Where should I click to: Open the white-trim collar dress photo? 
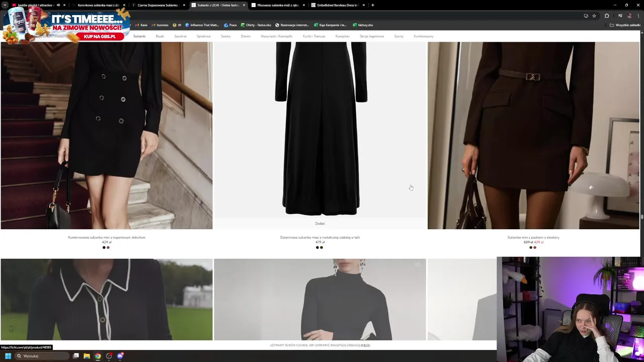click(107, 300)
